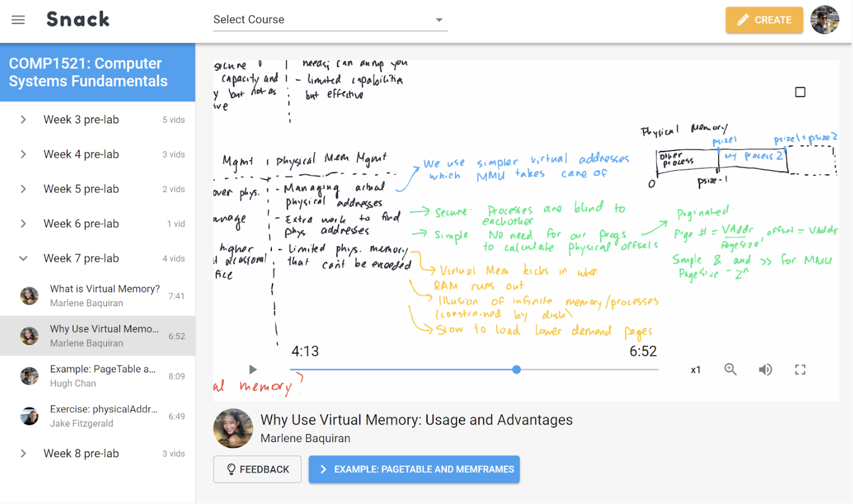Open the hamburger navigation menu
The height and width of the screenshot is (504, 853).
18,19
